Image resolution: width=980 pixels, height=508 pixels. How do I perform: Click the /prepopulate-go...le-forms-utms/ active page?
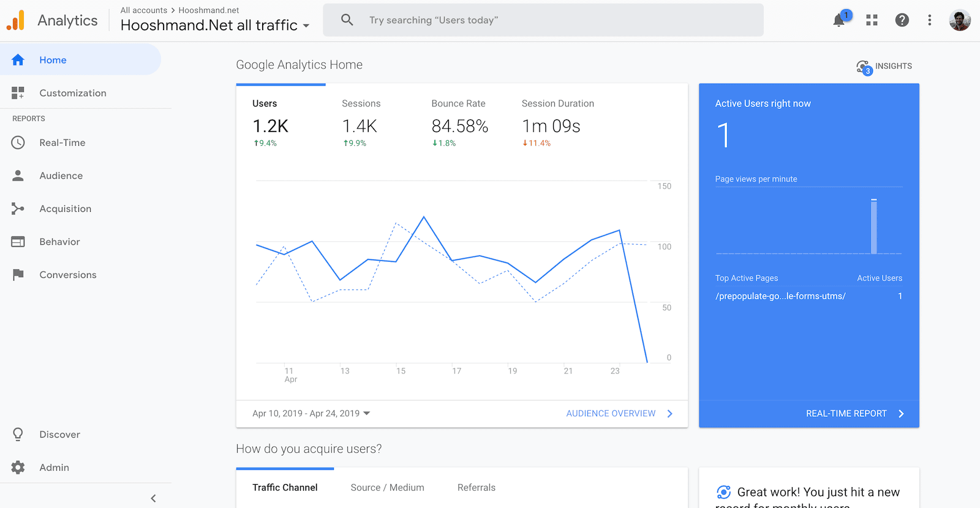click(x=780, y=296)
